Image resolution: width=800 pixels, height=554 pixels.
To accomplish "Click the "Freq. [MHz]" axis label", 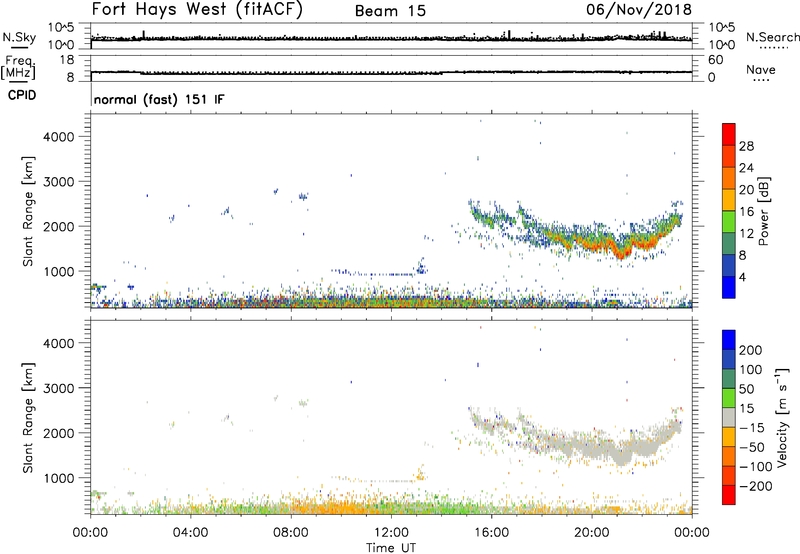I will [x=19, y=67].
